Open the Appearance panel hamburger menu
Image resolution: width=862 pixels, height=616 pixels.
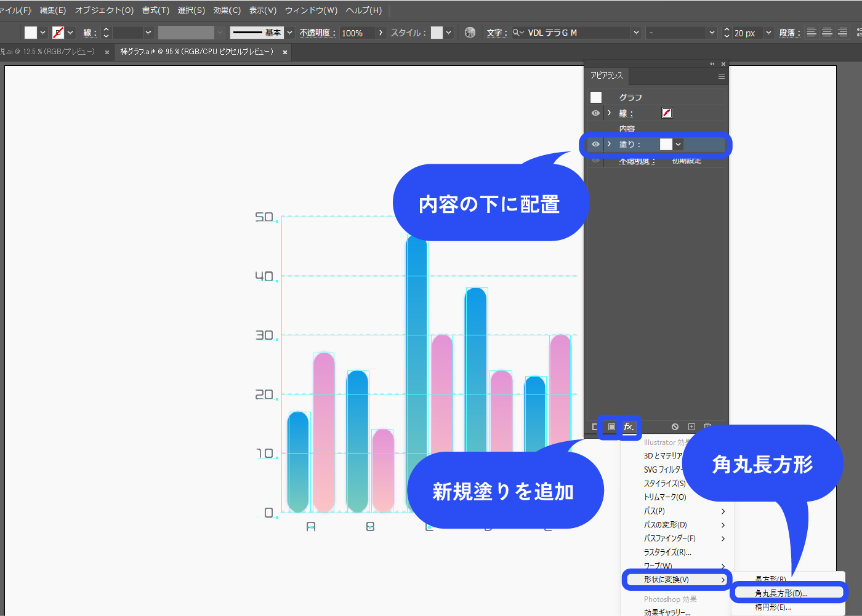click(x=721, y=76)
